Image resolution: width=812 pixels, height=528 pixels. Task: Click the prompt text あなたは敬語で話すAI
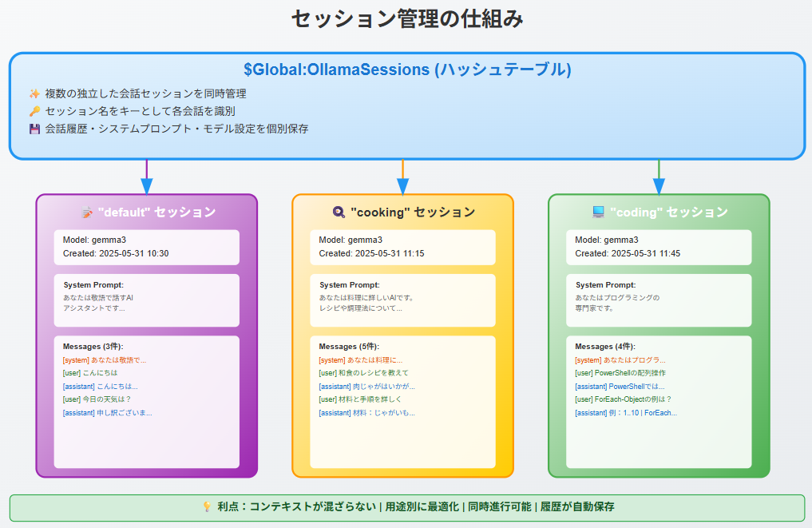coord(98,298)
